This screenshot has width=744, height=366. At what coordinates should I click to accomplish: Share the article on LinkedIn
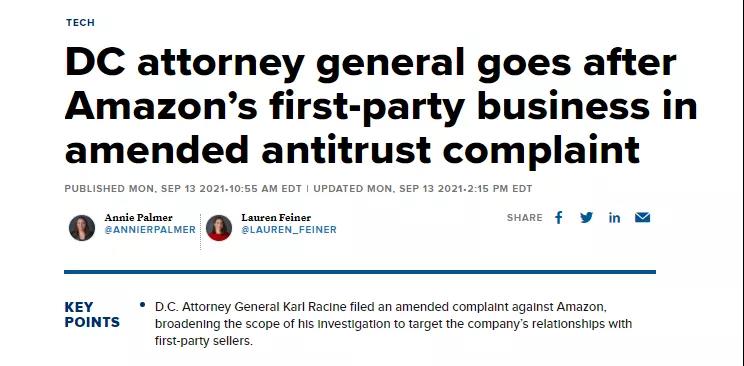click(x=614, y=218)
